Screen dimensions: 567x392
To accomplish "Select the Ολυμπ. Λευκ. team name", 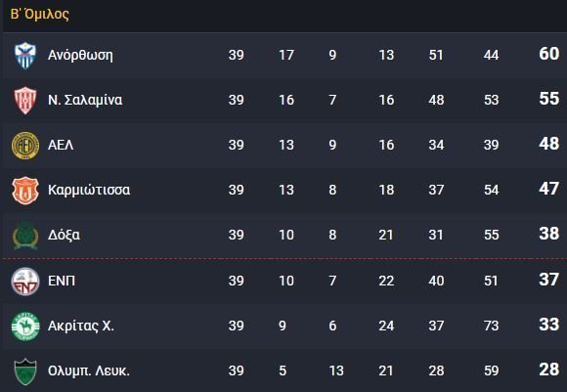I will (89, 371).
